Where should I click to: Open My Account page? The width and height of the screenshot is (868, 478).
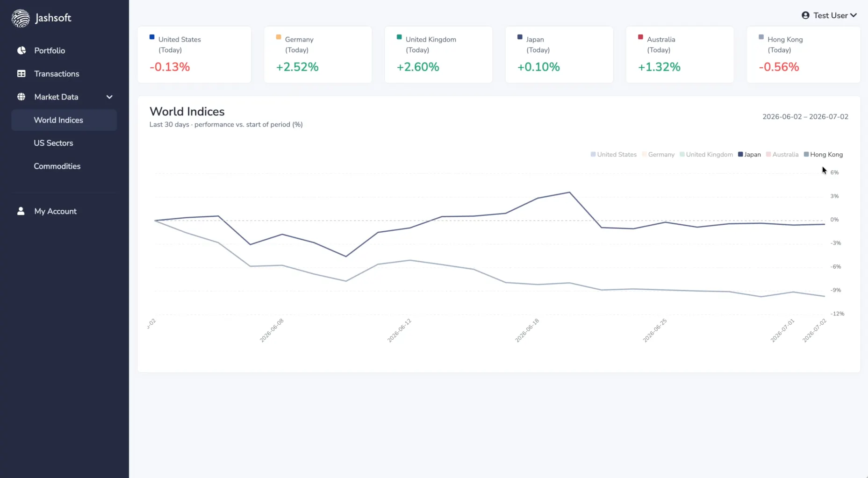coord(55,211)
